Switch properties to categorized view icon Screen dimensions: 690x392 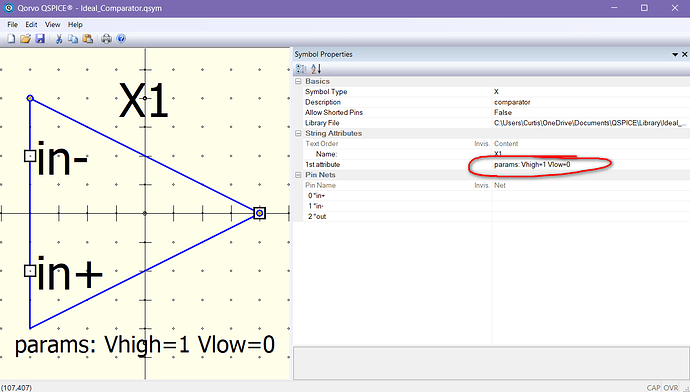[301, 69]
